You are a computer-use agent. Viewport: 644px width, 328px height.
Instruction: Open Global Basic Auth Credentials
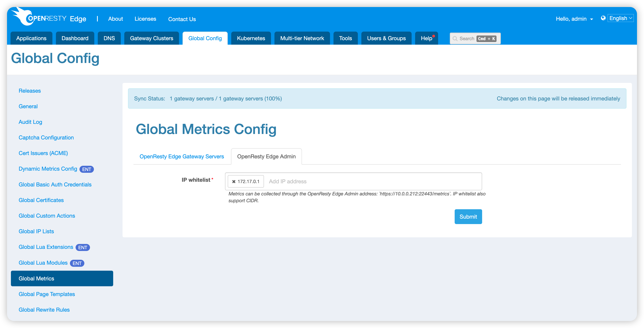(x=55, y=185)
